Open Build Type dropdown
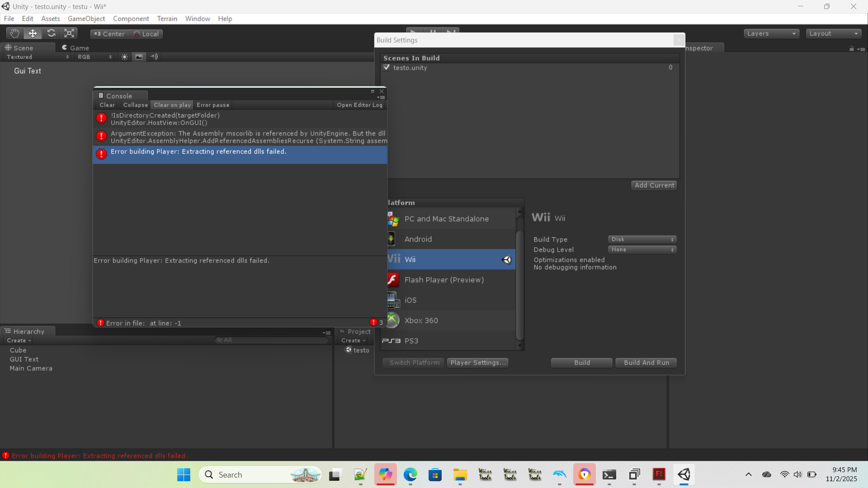868x488 pixels. [642, 239]
